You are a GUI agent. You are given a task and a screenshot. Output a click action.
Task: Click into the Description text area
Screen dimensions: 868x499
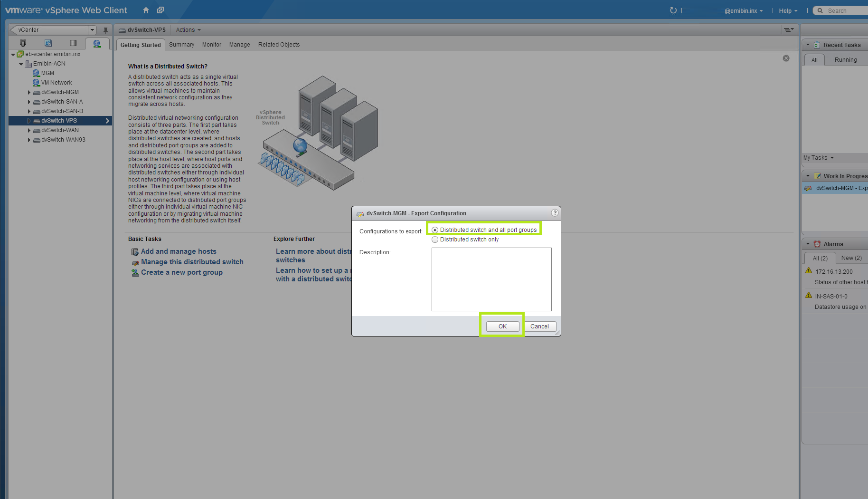click(491, 279)
